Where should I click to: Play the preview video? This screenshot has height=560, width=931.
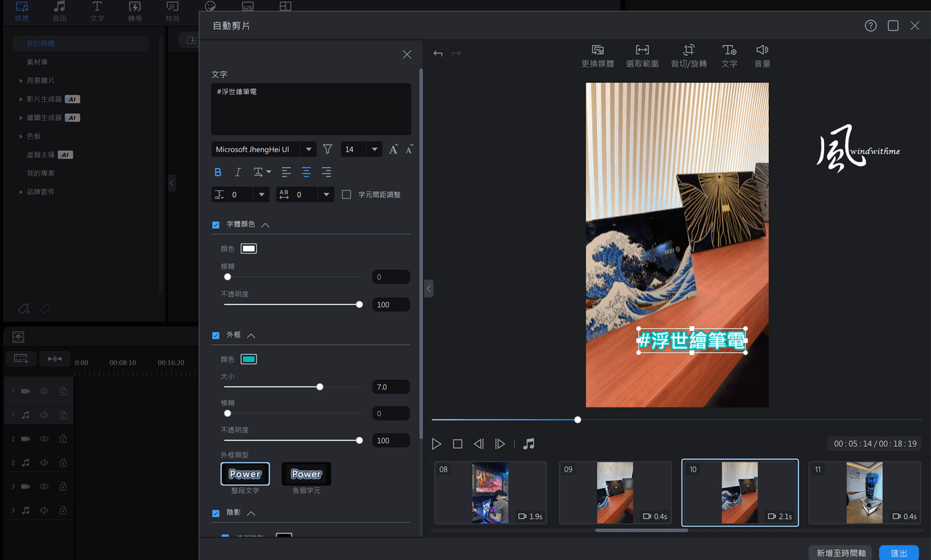coord(436,444)
